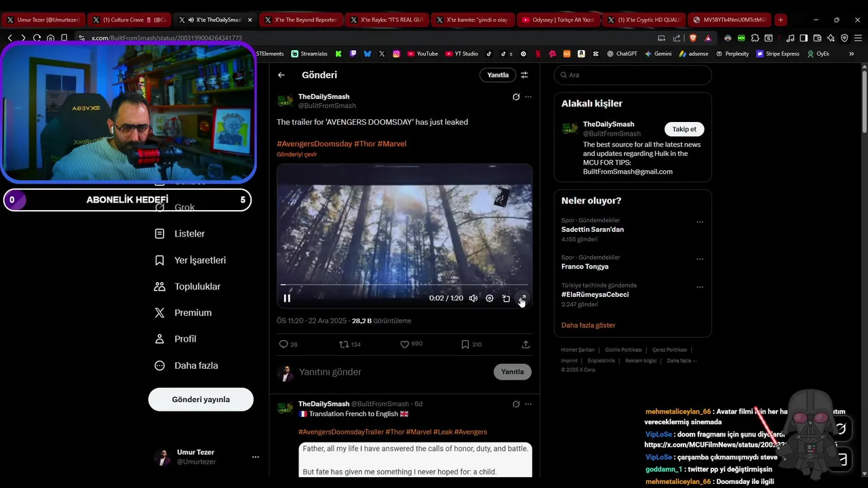Switch to the Odyssey Türkçe Alt Yazılı tab
This screenshot has width=868, height=488.
tap(558, 20)
